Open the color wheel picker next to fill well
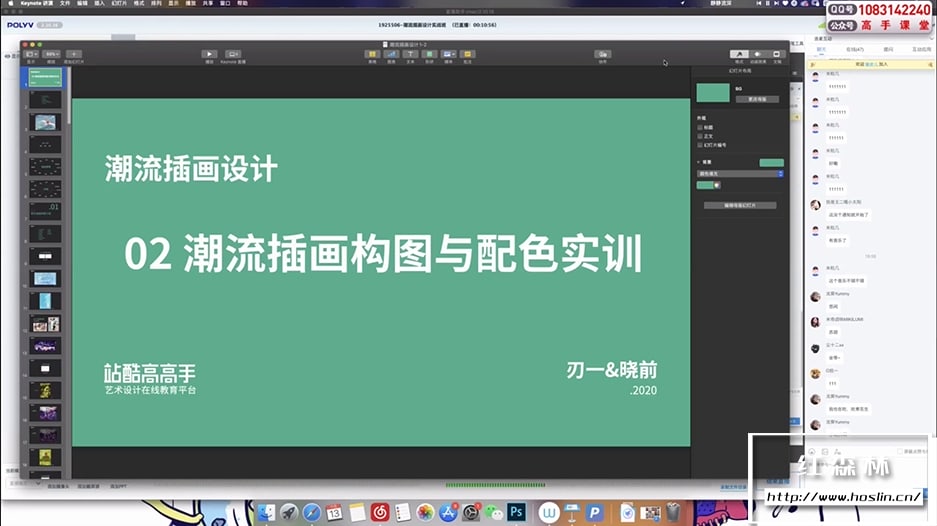937x526 pixels. (716, 185)
